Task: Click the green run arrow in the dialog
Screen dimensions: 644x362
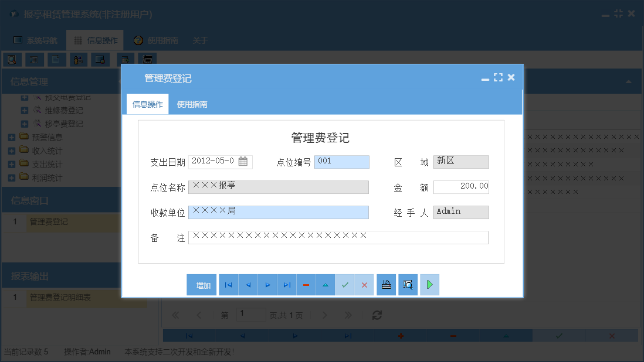Action: [429, 285]
